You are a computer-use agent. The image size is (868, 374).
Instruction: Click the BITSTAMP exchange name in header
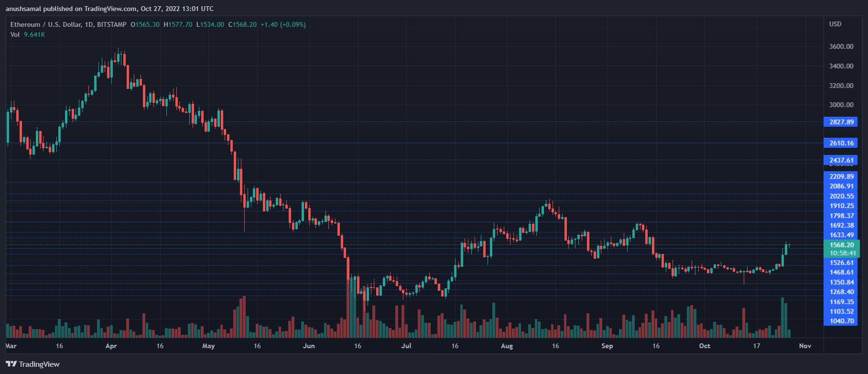(112, 24)
